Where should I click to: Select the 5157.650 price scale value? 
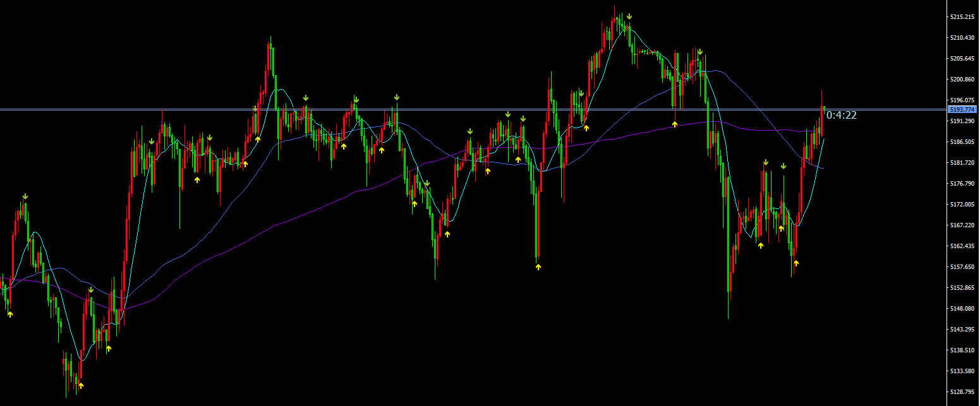click(962, 267)
